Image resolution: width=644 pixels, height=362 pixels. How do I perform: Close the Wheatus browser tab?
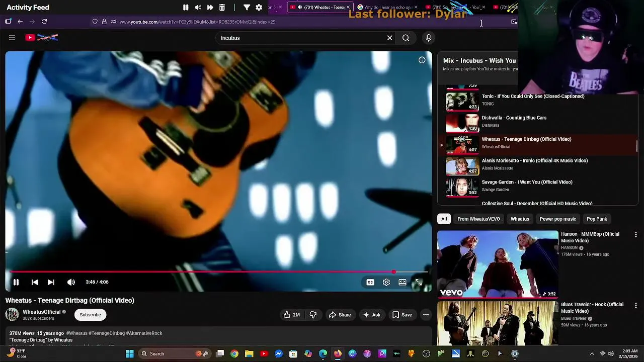click(x=348, y=7)
